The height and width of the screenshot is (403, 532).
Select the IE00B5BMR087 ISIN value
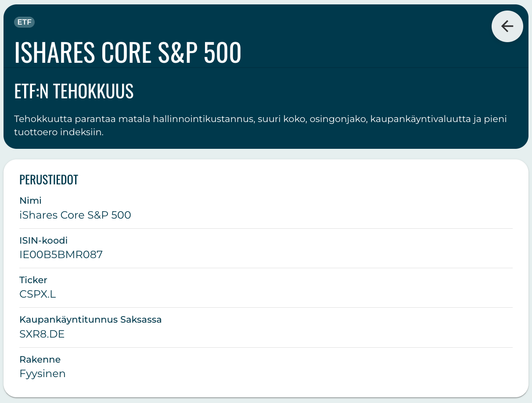click(61, 255)
